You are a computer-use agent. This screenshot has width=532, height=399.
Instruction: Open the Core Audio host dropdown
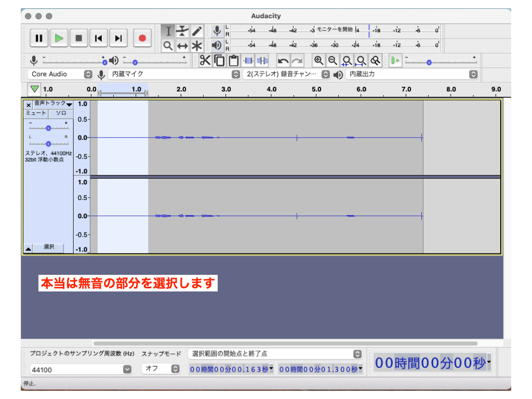point(61,74)
